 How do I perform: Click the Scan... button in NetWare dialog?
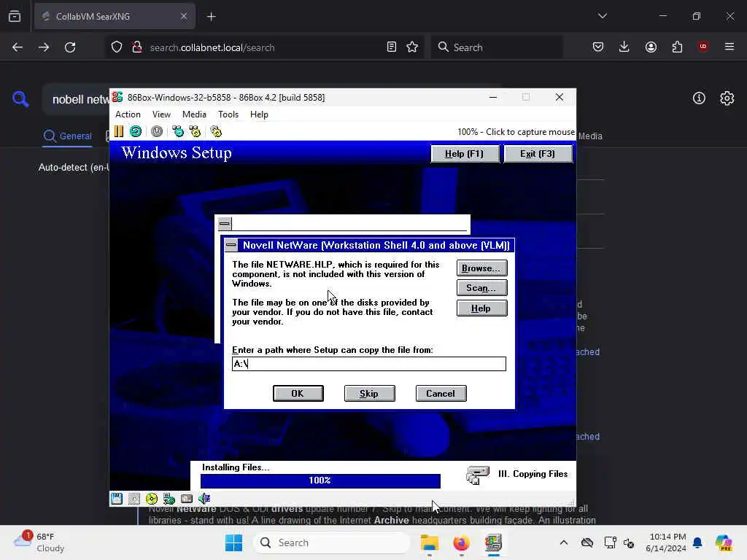click(x=481, y=288)
